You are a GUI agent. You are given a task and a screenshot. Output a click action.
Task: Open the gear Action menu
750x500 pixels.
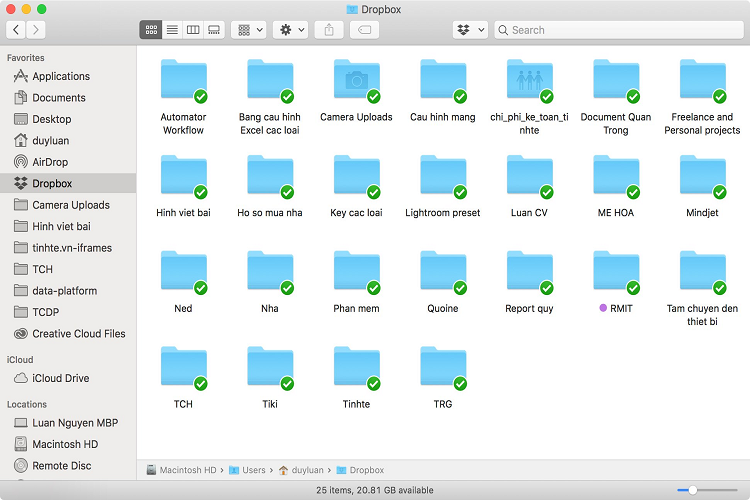(291, 30)
